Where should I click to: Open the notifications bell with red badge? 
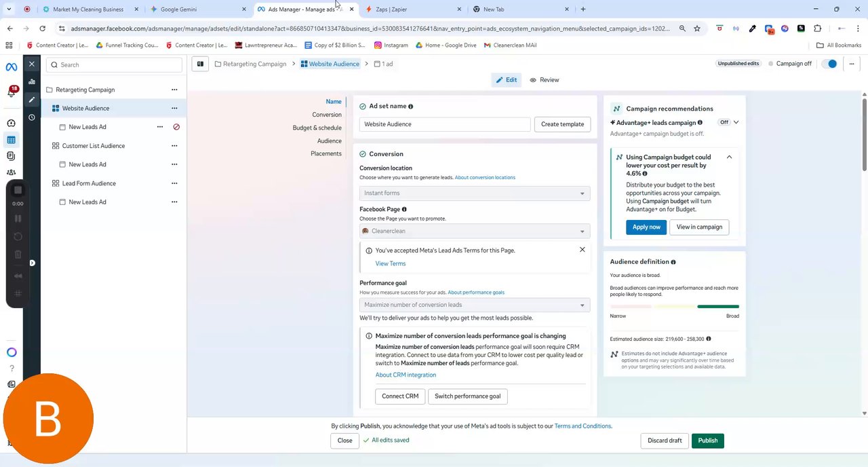point(12,92)
